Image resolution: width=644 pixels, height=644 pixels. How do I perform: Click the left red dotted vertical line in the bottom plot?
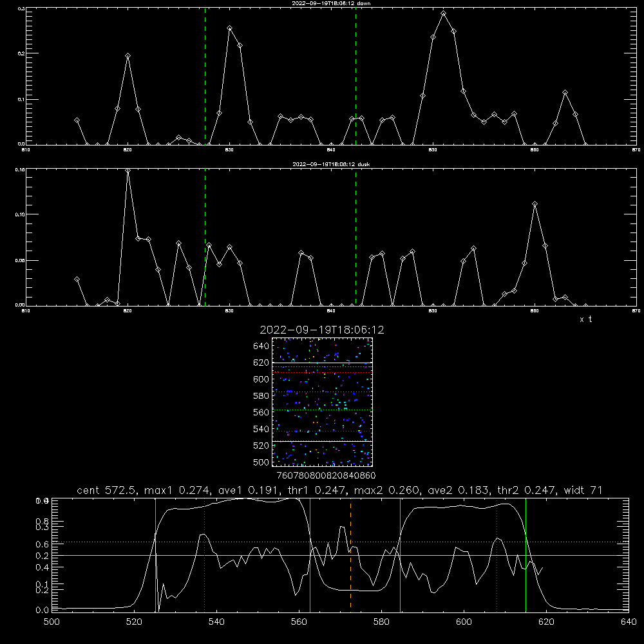pos(205,554)
